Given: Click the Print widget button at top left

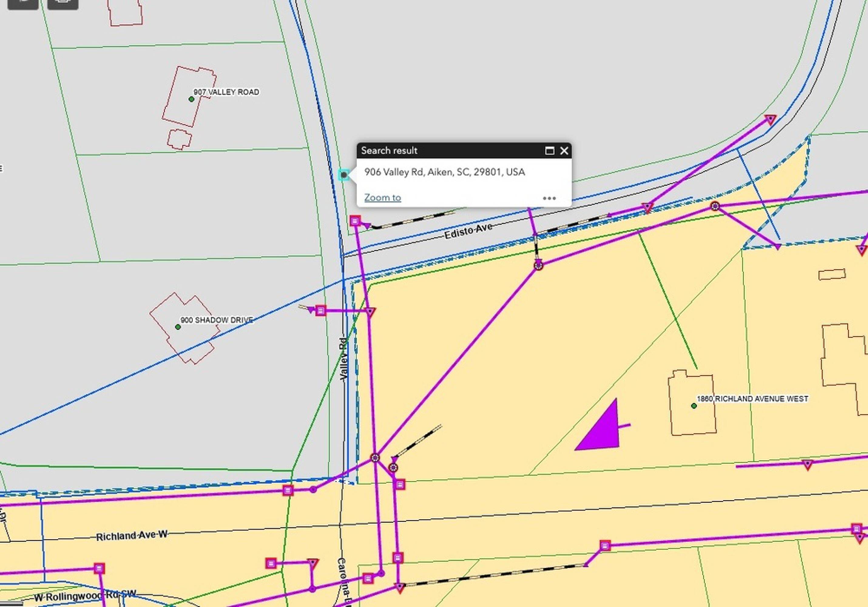Looking at the screenshot, I should tap(63, 3).
